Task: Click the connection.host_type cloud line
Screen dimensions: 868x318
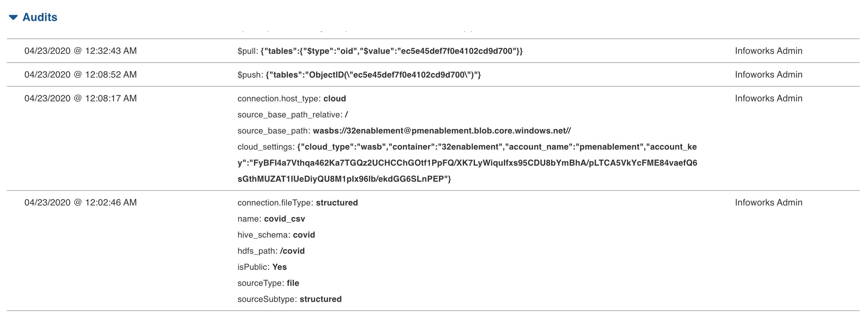Action: coord(291,99)
